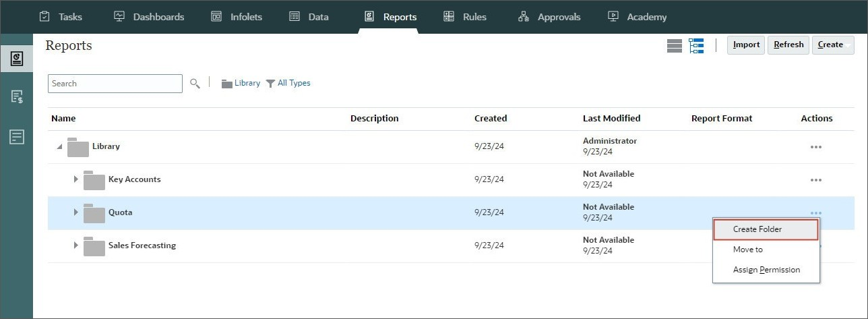Click the Tasks clipboard icon
Screen dimensions: 868x319
44,16
